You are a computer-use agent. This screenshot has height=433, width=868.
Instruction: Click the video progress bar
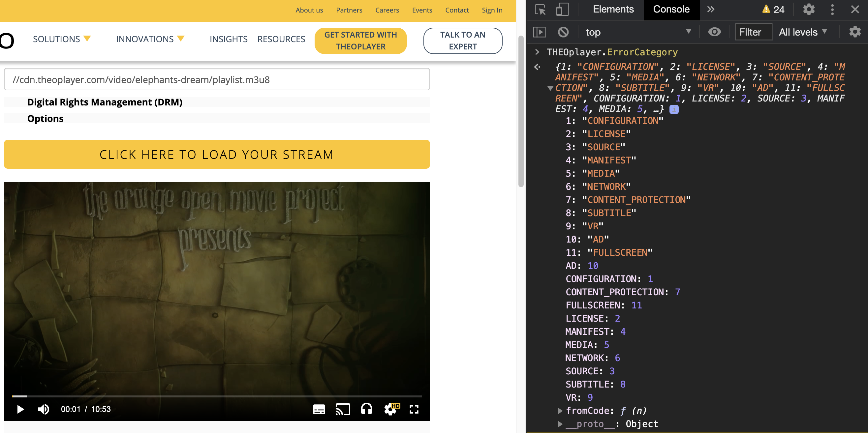point(217,396)
